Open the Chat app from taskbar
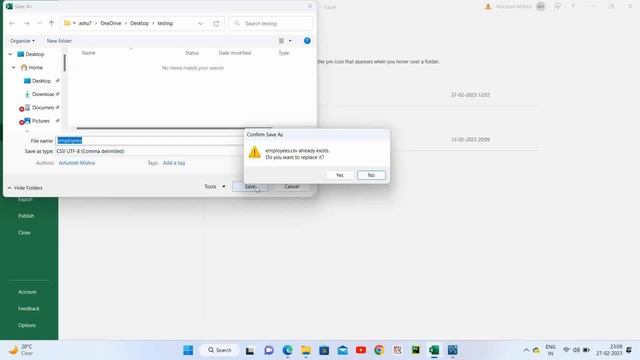Viewport: 640px width, 360px height. click(269, 350)
